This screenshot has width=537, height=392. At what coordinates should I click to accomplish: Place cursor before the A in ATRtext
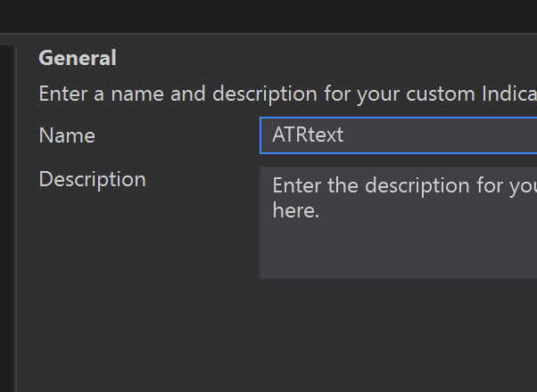click(273, 135)
